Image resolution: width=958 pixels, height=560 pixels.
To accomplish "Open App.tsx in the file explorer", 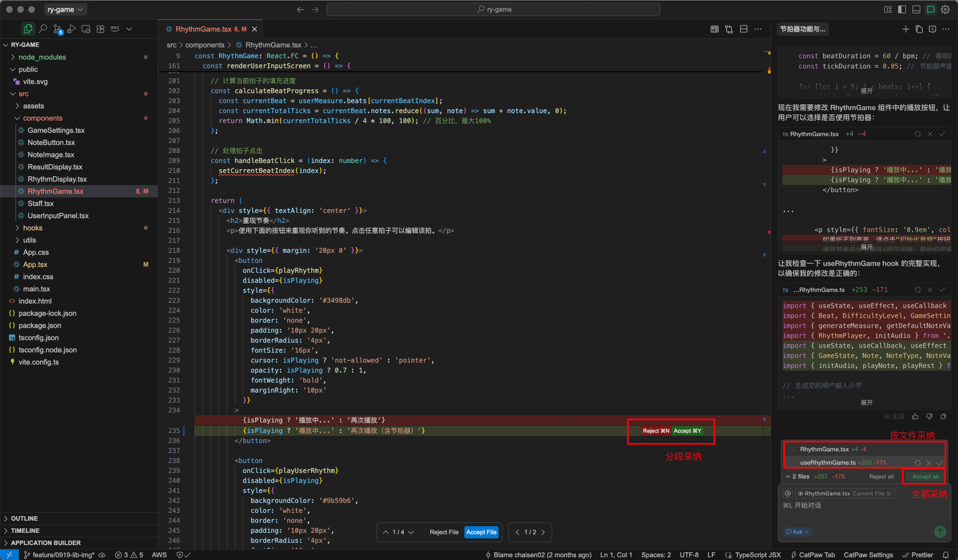I will pos(35,264).
